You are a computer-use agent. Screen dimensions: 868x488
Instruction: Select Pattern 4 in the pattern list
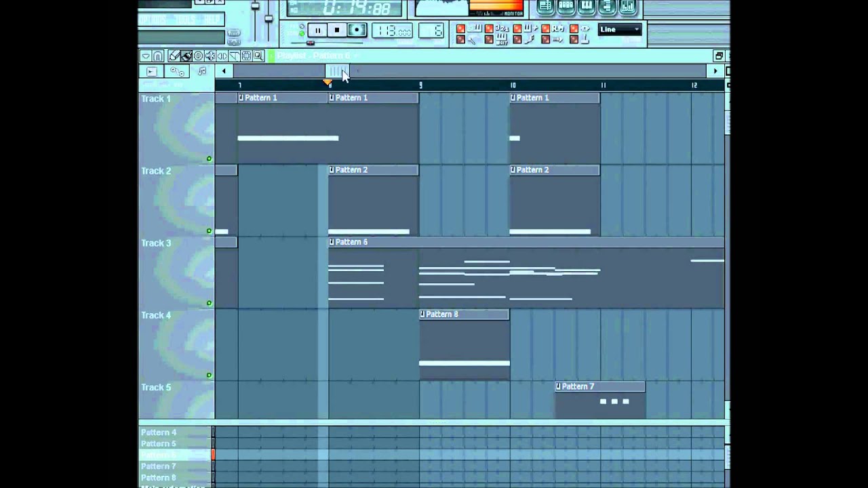tap(159, 432)
